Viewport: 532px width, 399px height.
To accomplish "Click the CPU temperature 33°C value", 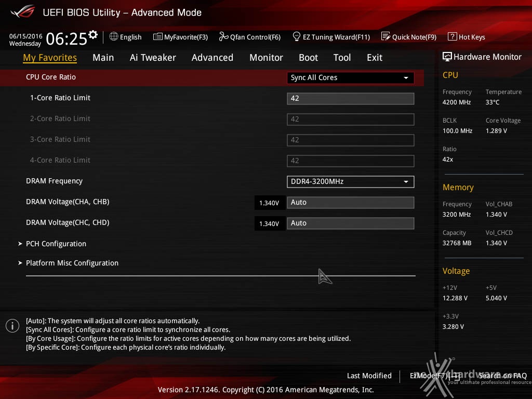I will tap(493, 102).
